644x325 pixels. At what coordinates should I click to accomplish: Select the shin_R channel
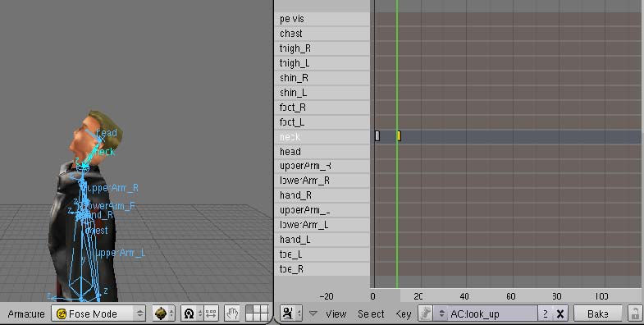[x=322, y=78]
